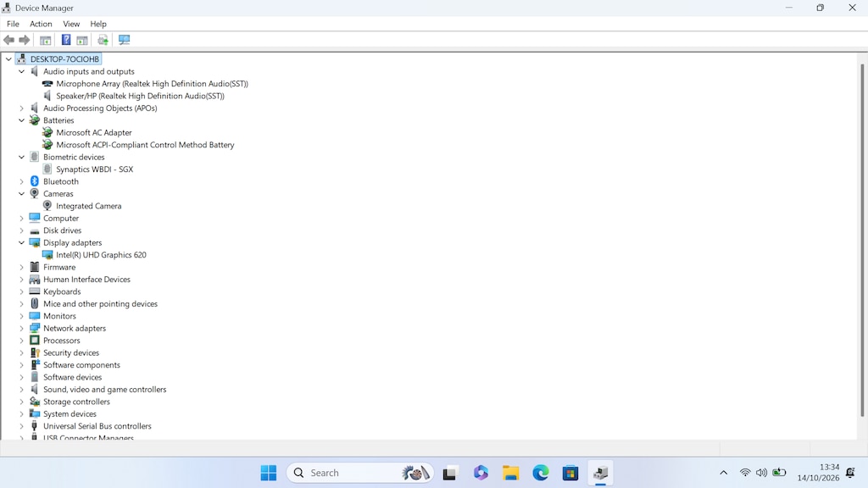Select Speaker/HP (Realtek High Definition Audio(SST))

pyautogui.click(x=140, y=96)
